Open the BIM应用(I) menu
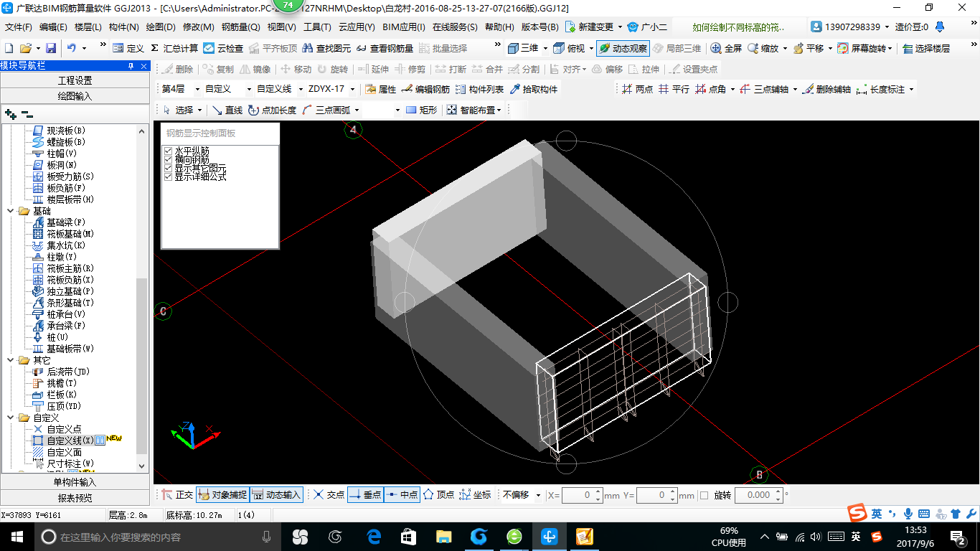The height and width of the screenshot is (551, 980). [x=404, y=27]
